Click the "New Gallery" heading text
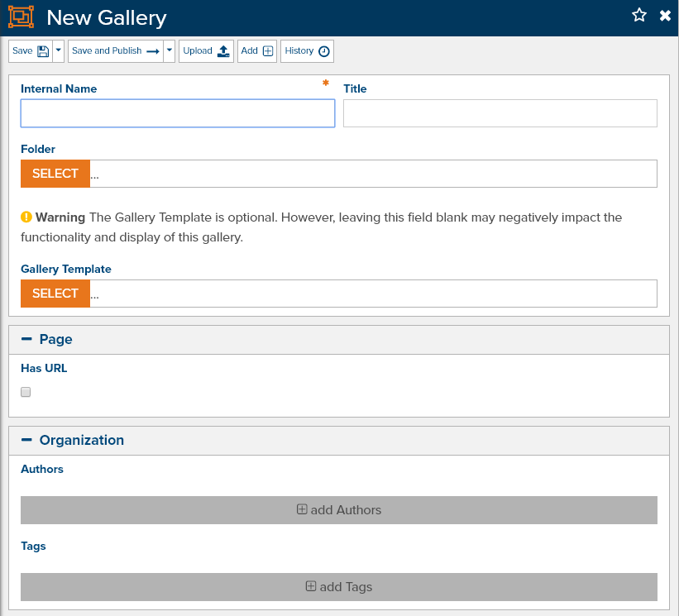 click(107, 18)
